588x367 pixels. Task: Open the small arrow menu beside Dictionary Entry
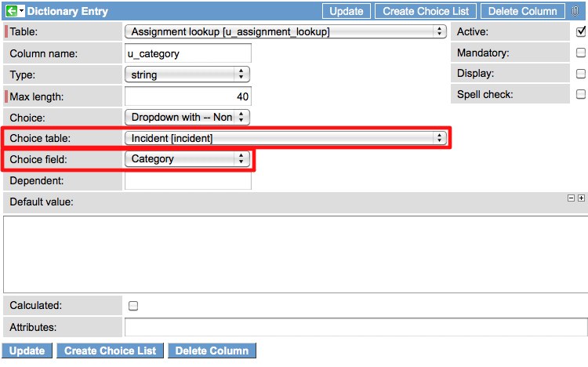22,12
